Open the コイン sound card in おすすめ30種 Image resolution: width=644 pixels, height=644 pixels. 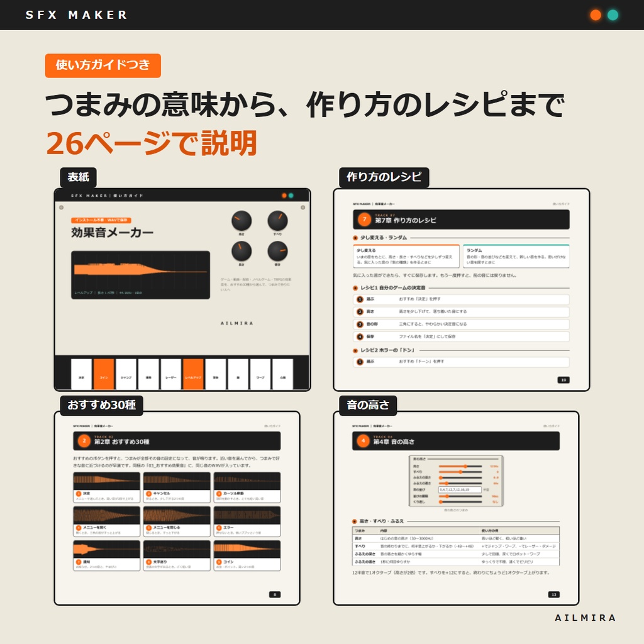pos(247,556)
